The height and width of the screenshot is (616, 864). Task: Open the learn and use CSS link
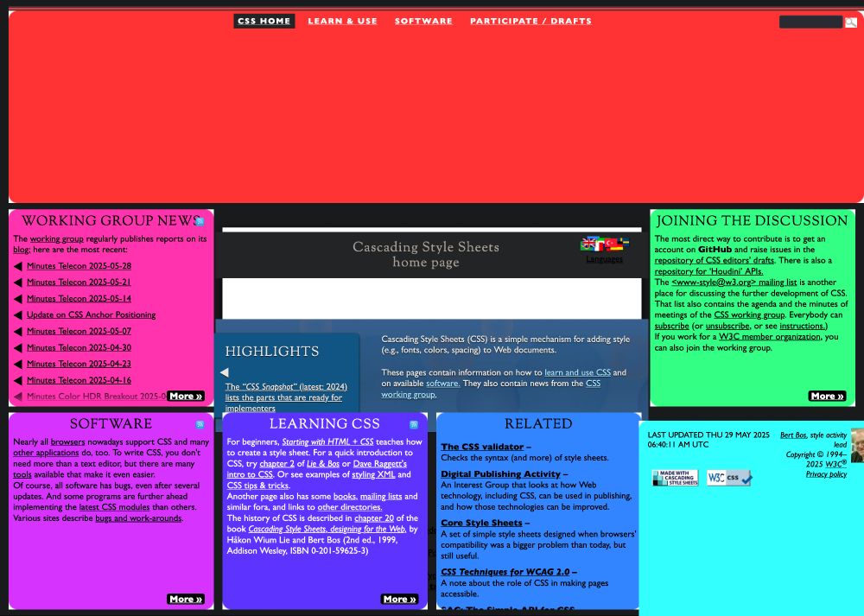click(x=577, y=372)
